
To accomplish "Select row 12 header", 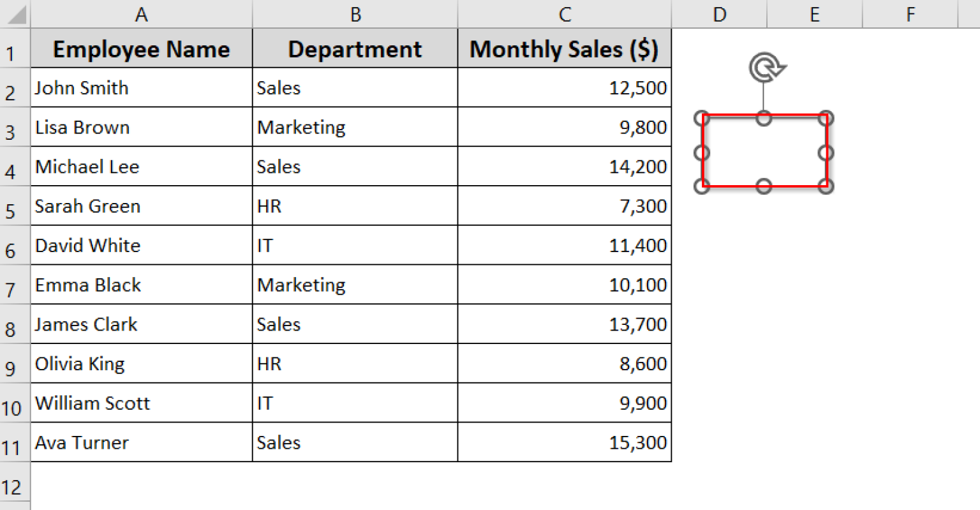I will (x=11, y=488).
